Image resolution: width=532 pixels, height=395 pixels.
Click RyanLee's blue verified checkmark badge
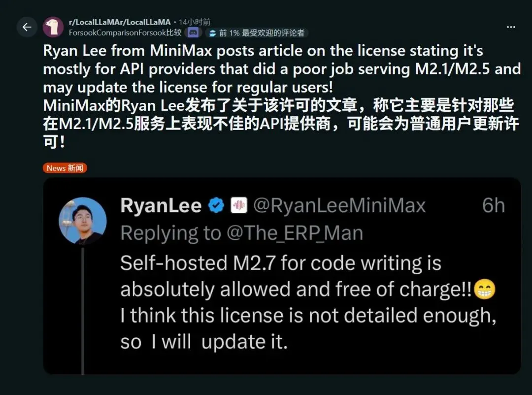pos(216,205)
